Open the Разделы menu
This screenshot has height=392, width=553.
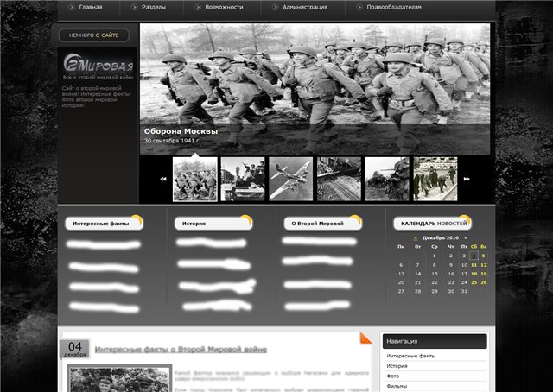pyautogui.click(x=154, y=7)
